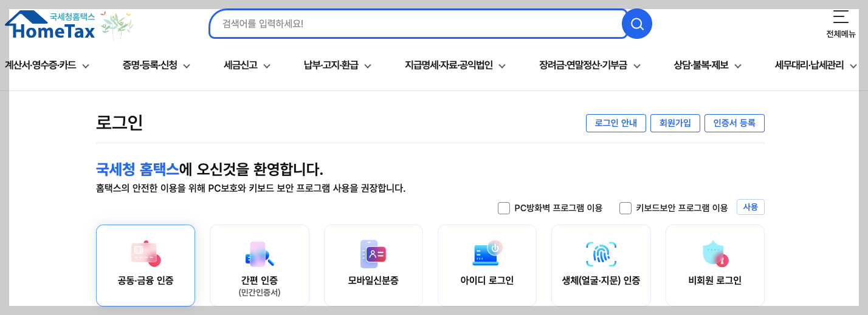Click the 로그인 page heading
The width and height of the screenshot is (868, 315).
pos(120,123)
